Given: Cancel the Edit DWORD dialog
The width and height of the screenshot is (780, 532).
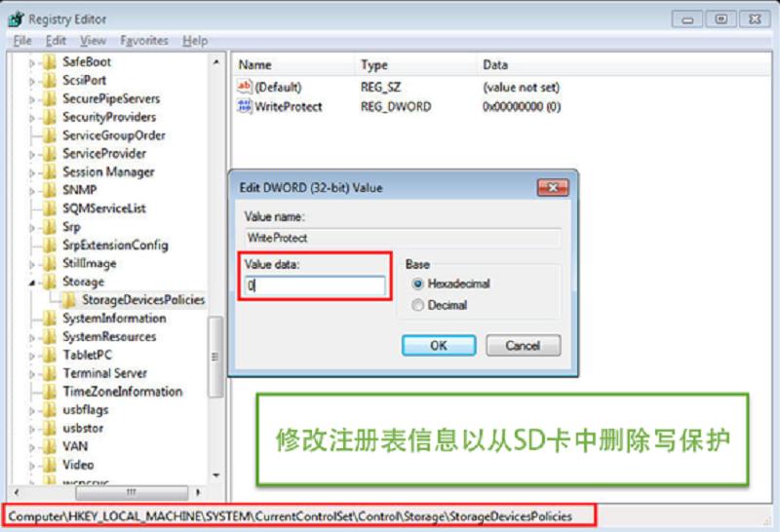Looking at the screenshot, I should (x=523, y=345).
